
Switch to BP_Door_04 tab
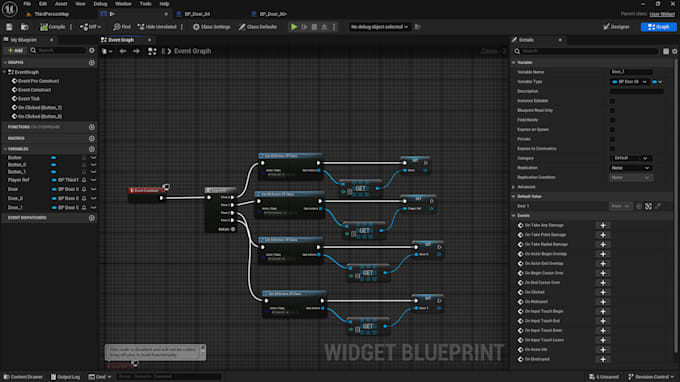click(197, 14)
